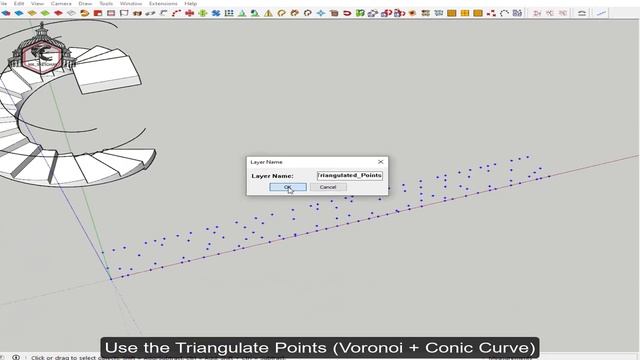The width and height of the screenshot is (640, 360).
Task: Click the Layer Name text field
Action: (x=350, y=176)
